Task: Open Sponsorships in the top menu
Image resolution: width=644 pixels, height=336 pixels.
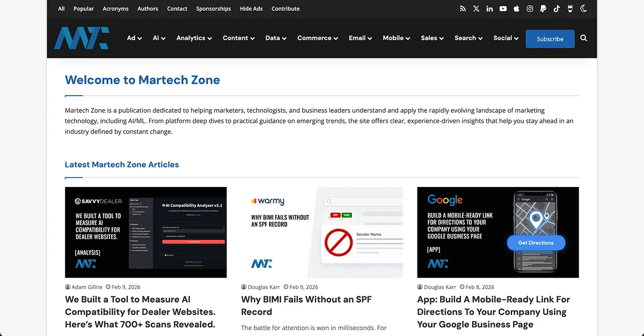Action: (214, 9)
